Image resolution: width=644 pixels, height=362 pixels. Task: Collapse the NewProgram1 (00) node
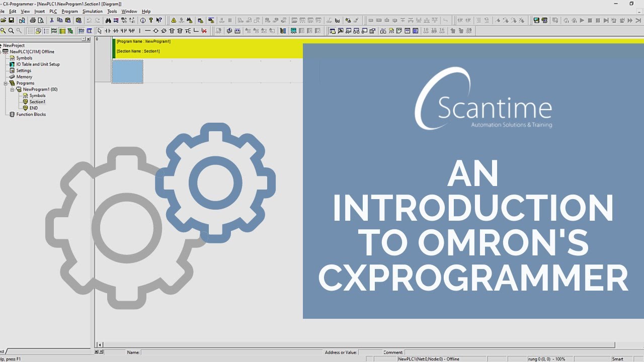pyautogui.click(x=12, y=89)
